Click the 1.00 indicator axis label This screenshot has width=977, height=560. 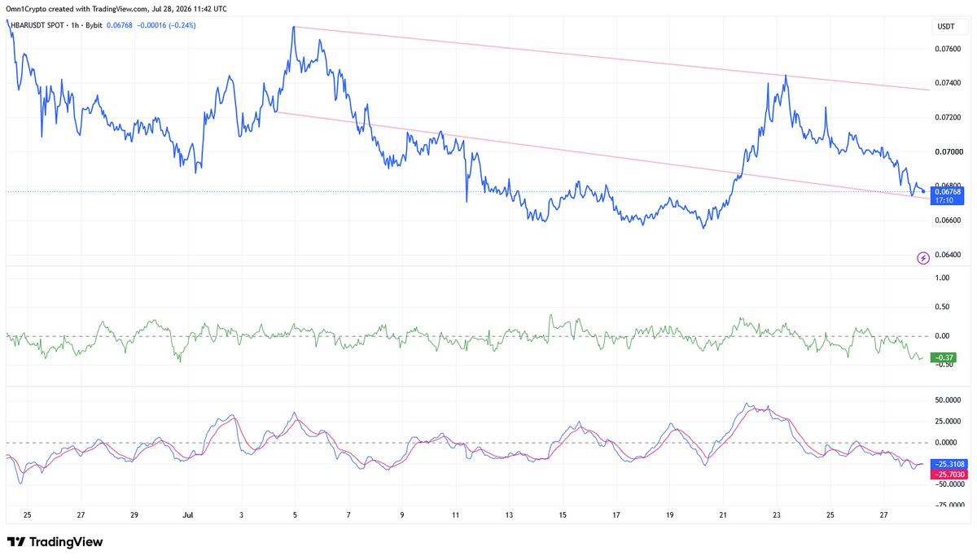943,278
